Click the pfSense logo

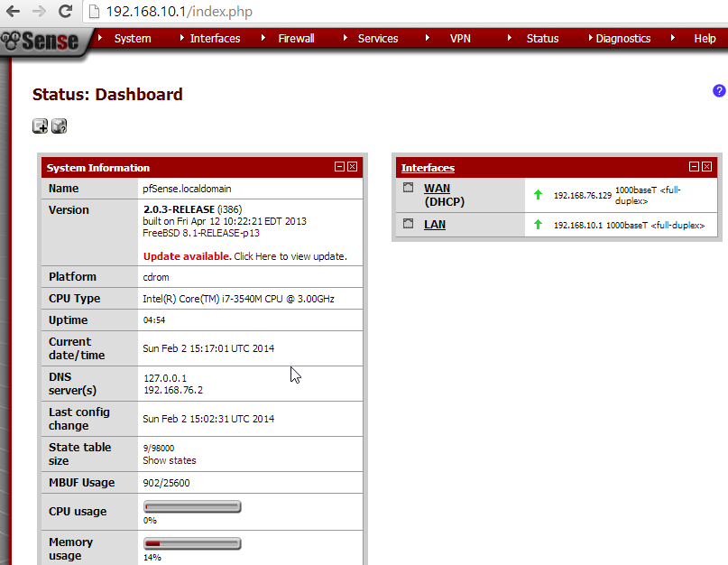[x=41, y=42]
